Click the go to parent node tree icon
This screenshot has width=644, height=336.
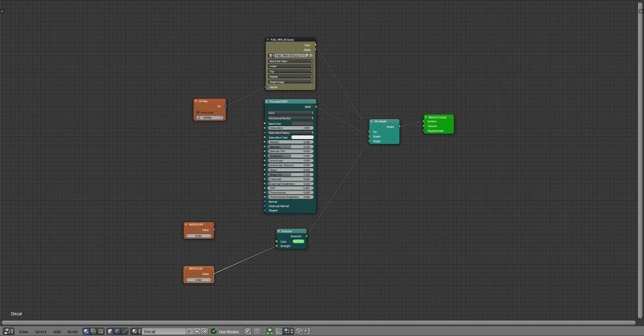(257, 331)
